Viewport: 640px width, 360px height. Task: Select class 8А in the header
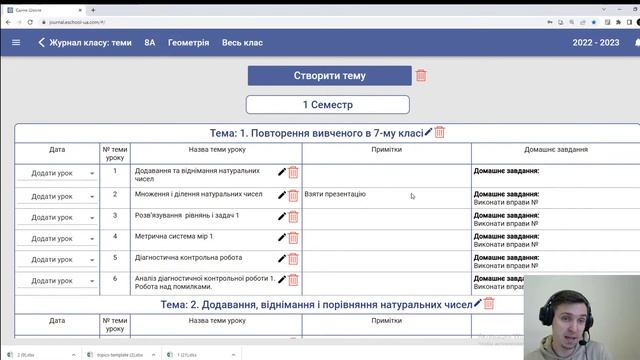click(149, 42)
